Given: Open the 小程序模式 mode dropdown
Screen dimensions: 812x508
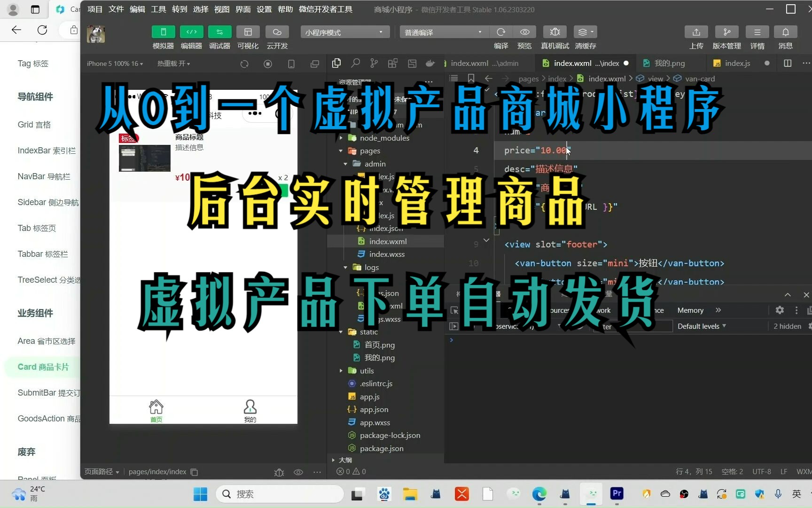Looking at the screenshot, I should click(344, 32).
